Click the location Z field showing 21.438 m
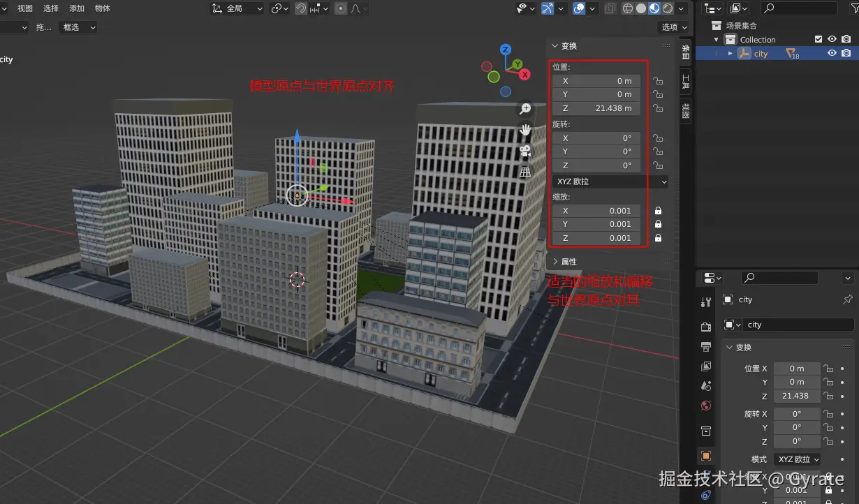 click(596, 108)
